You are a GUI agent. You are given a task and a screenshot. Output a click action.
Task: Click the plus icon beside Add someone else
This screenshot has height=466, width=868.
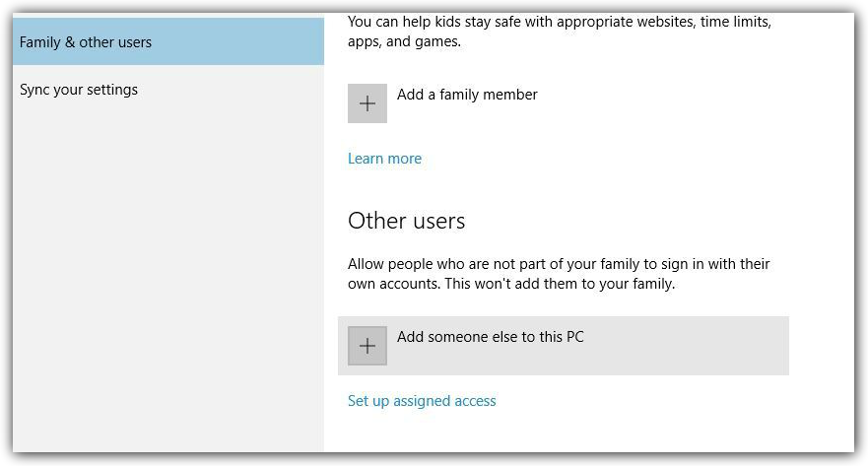(367, 346)
